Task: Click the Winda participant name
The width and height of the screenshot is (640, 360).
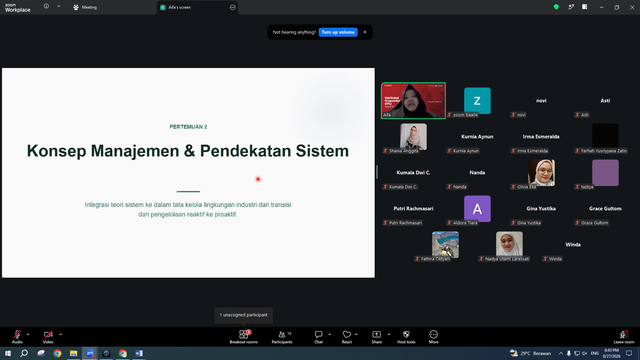Action: pyautogui.click(x=573, y=244)
